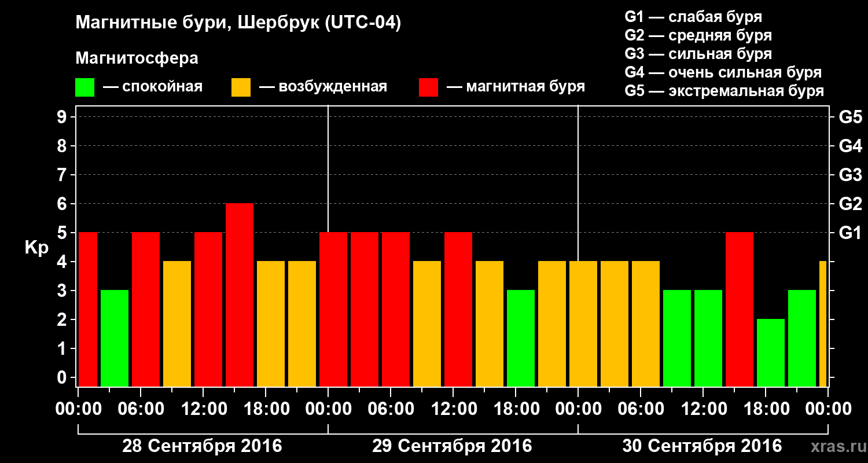Click the '06:00' time label above 30 Сентября
Image resolution: width=868 pixels, height=463 pixels.
[x=640, y=409]
